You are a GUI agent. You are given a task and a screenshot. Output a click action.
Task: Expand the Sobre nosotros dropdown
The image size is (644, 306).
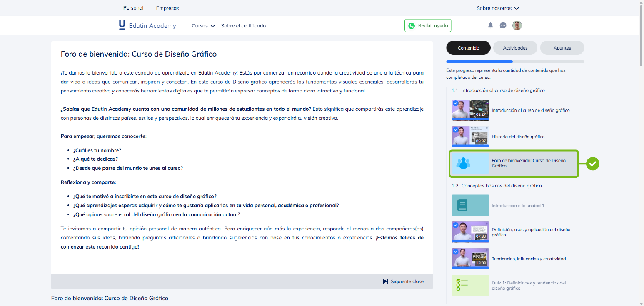point(498,8)
